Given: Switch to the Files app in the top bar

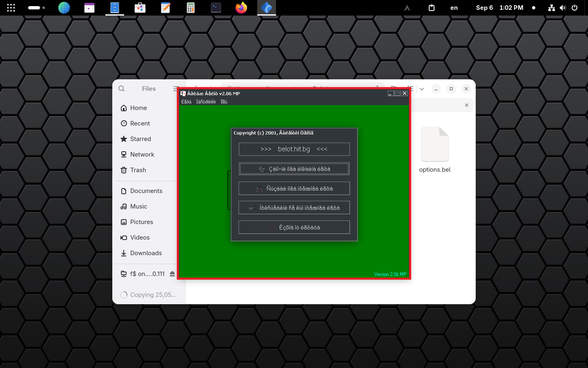Looking at the screenshot, I should pos(115,8).
